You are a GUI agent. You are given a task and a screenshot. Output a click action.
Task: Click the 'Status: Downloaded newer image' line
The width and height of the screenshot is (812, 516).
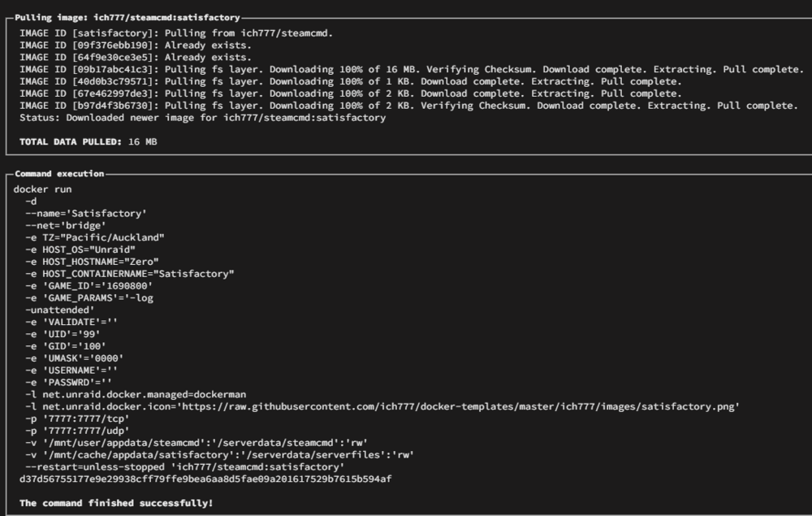pyautogui.click(x=202, y=118)
